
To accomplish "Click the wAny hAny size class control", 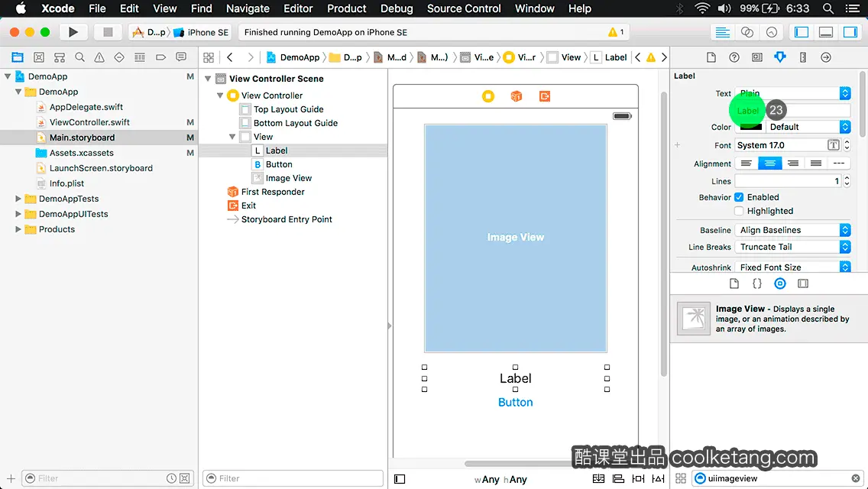I will (x=500, y=479).
